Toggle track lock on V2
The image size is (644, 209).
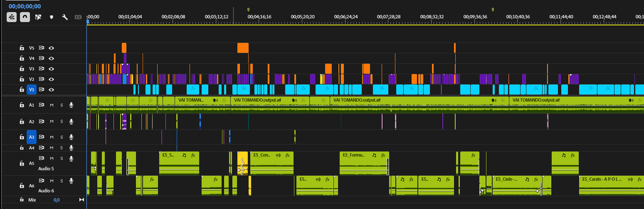(x=21, y=79)
